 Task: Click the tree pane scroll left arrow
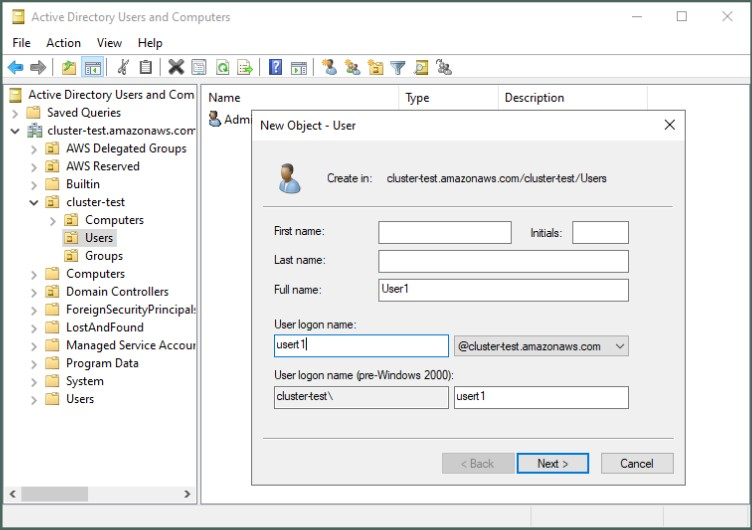point(13,494)
